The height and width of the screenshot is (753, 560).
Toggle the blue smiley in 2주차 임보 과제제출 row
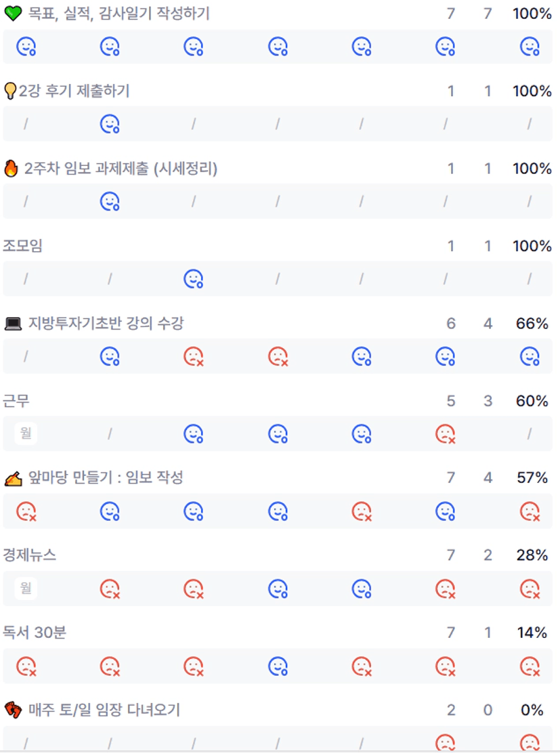tap(110, 202)
